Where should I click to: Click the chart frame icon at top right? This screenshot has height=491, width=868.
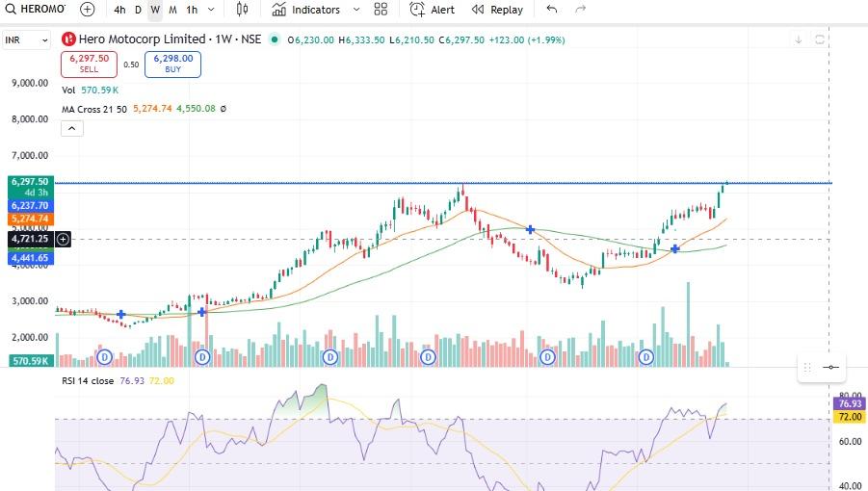pyautogui.click(x=819, y=39)
